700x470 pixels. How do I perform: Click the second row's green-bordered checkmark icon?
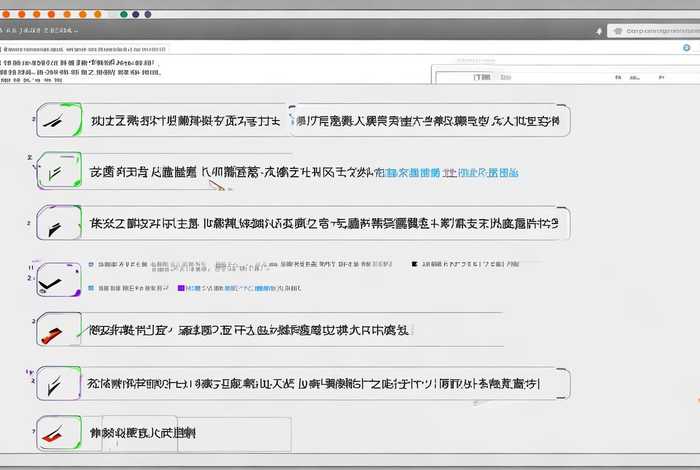pos(58,172)
